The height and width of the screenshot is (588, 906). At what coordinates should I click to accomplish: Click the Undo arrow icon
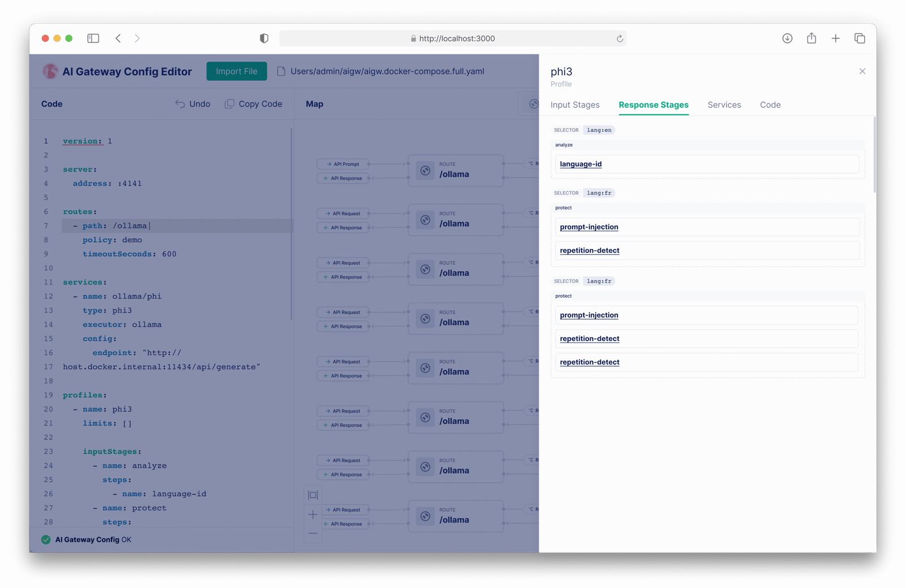tap(180, 104)
